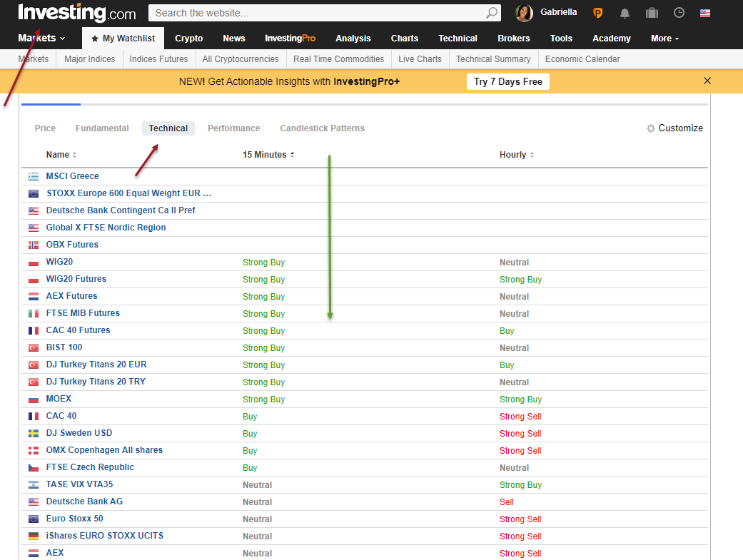The image size is (743, 560).
Task: Open Indices Futures link
Action: [x=158, y=59]
